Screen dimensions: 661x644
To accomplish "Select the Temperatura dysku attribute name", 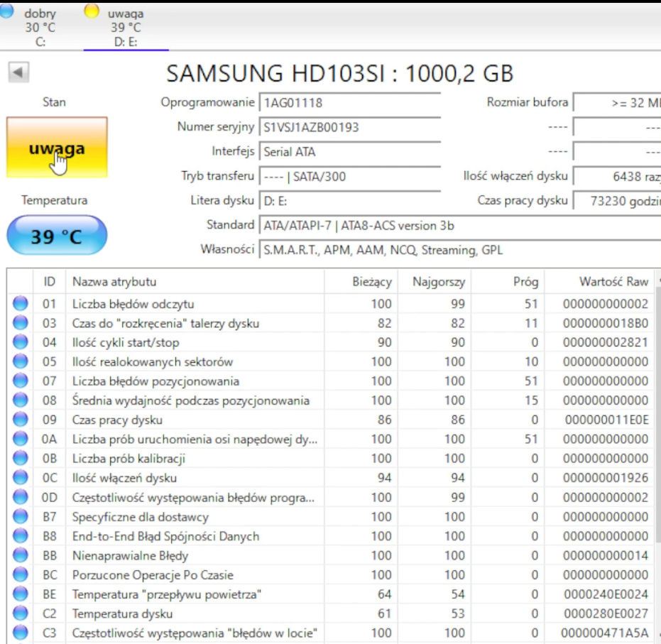I will [x=122, y=613].
